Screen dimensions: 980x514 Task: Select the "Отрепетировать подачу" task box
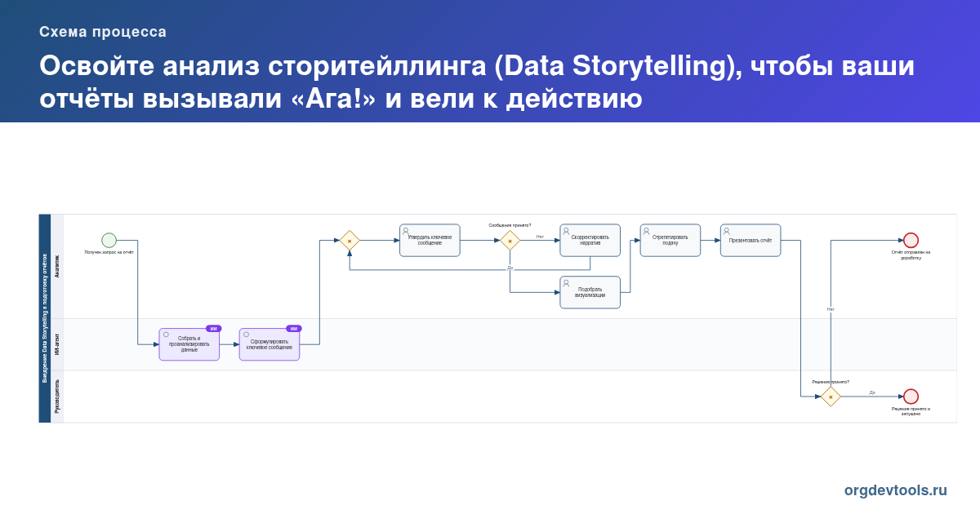click(x=670, y=240)
